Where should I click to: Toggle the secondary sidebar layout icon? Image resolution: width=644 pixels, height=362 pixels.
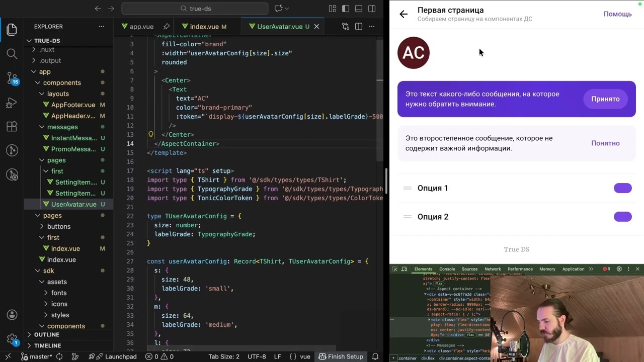click(372, 9)
